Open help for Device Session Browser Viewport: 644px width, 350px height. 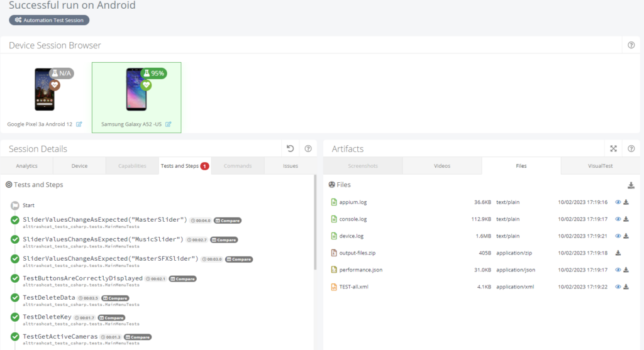[631, 45]
